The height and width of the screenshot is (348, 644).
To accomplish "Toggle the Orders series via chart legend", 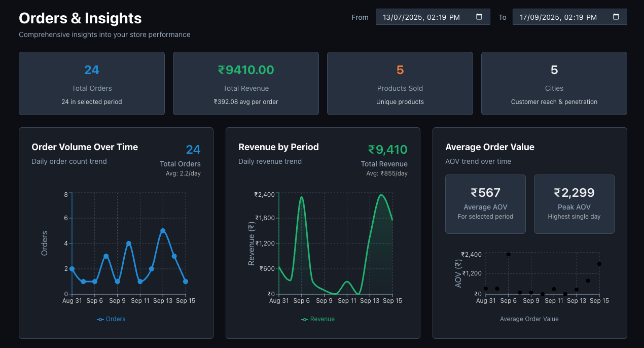I will click(x=111, y=319).
